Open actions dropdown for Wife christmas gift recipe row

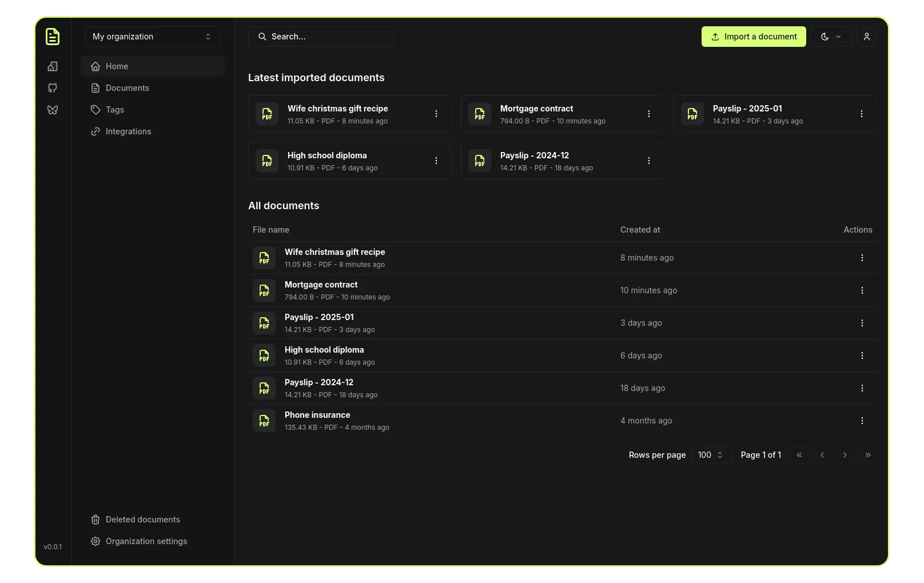862,258
